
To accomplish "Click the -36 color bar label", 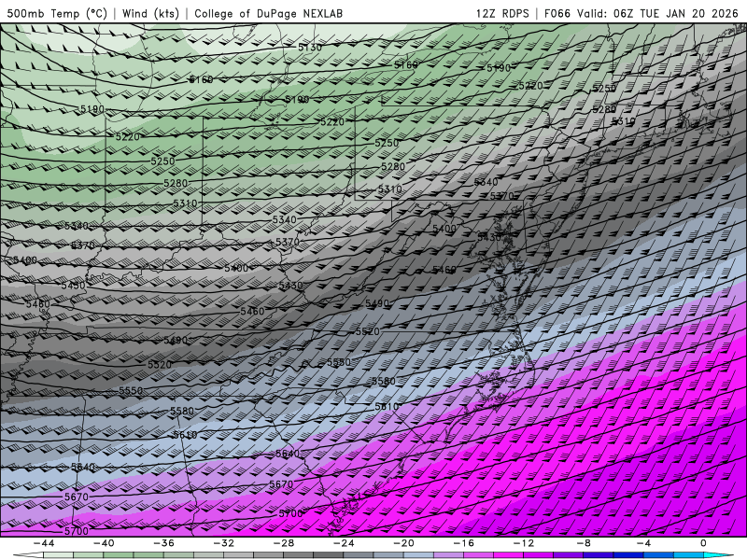I will 163,543.
